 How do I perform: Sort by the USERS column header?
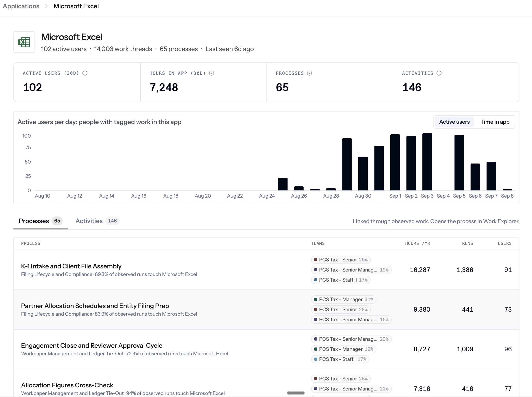pyautogui.click(x=505, y=244)
